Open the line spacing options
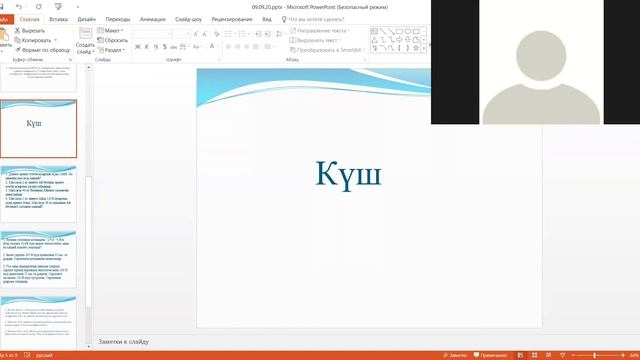This screenshot has height=360, width=640. point(280,34)
